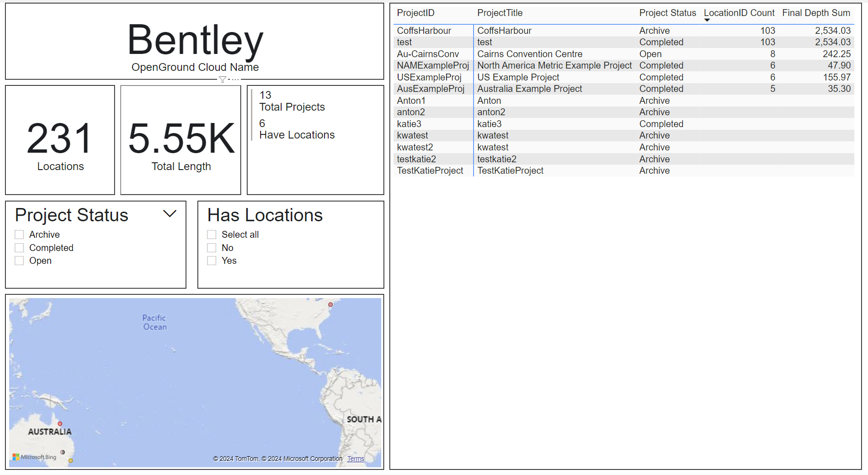Sort table by the Project Status column header
The width and height of the screenshot is (868, 475).
pos(667,13)
